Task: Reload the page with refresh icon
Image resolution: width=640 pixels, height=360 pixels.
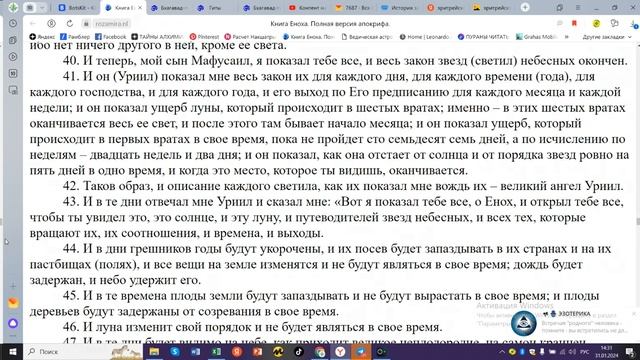Action: [69, 24]
